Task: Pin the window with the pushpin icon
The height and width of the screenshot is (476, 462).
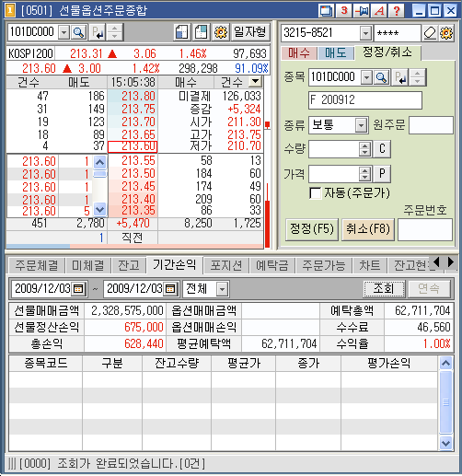Action: point(362,11)
